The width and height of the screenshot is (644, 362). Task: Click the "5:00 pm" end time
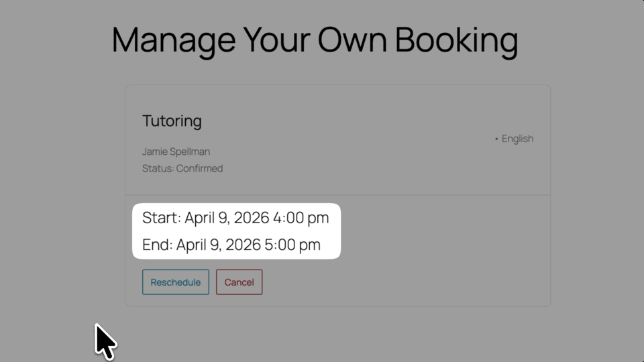click(292, 245)
